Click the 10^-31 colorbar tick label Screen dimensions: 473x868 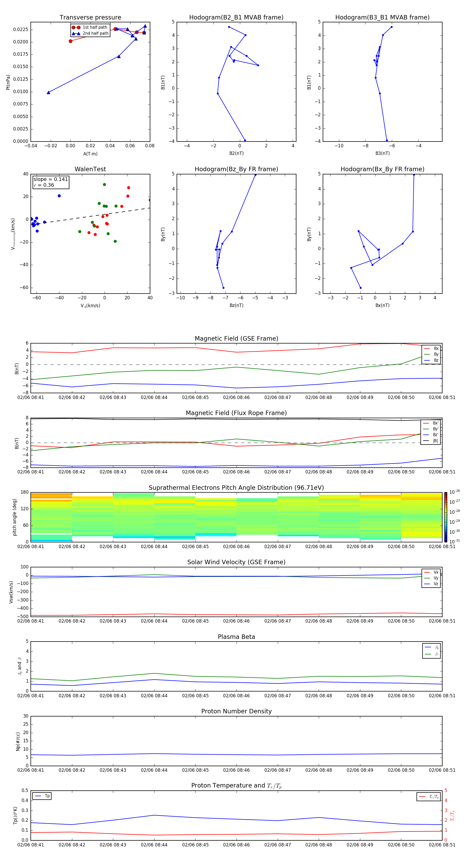click(455, 542)
